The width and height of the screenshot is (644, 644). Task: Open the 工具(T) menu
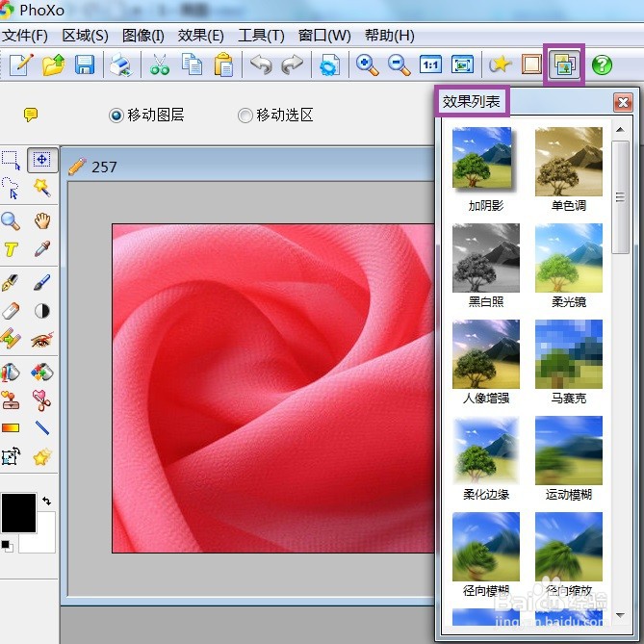(x=261, y=36)
